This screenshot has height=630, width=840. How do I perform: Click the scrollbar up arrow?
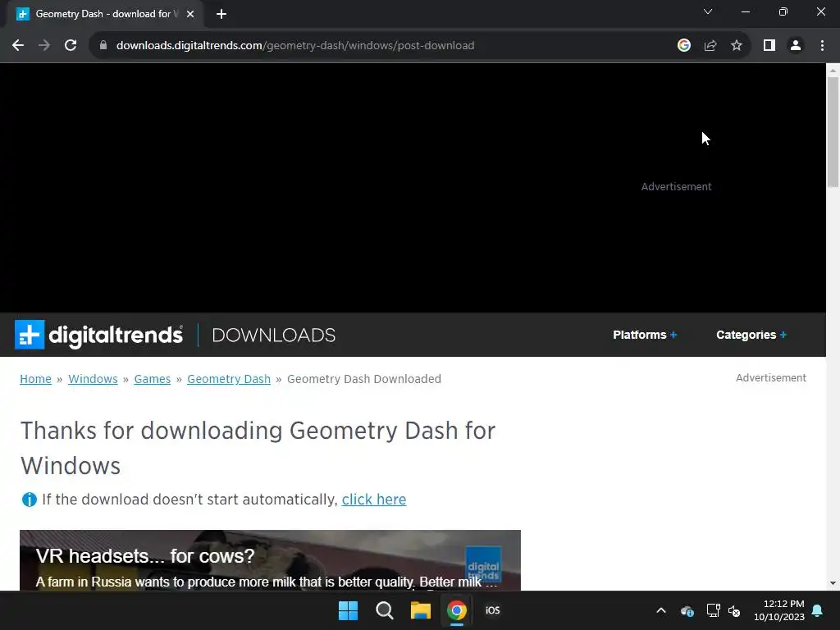833,71
